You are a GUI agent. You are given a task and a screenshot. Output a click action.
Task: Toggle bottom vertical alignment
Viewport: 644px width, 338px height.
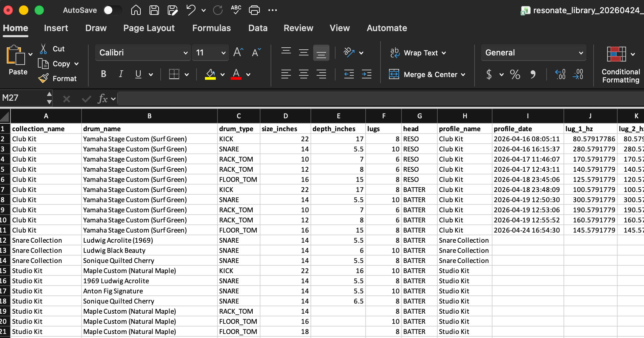[321, 53]
